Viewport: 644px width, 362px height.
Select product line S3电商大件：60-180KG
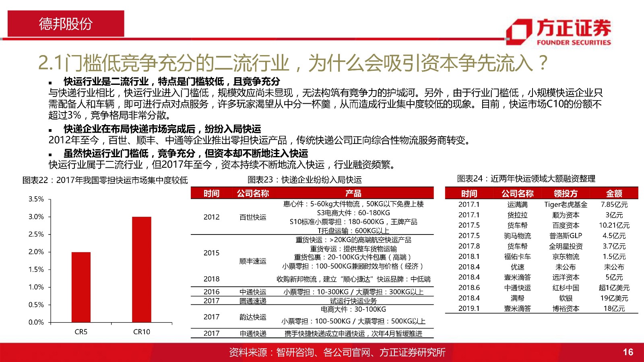click(353, 213)
